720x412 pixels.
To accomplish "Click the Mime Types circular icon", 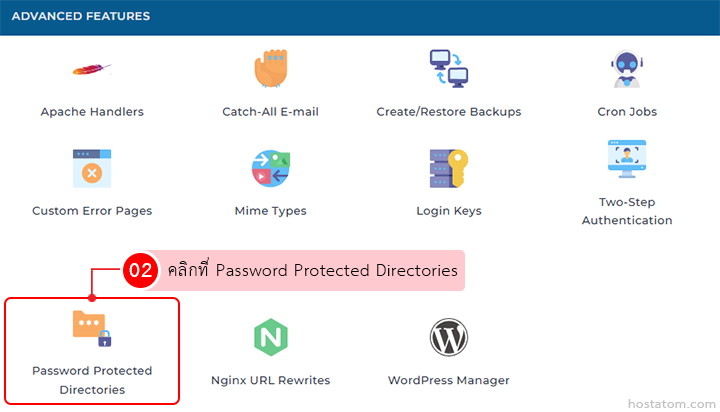I will pyautogui.click(x=270, y=169).
